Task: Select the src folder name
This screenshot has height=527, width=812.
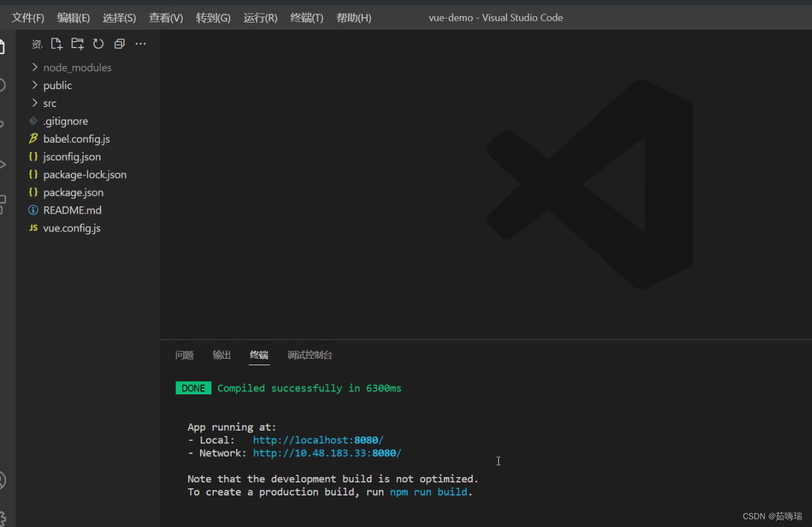Action: [x=49, y=103]
